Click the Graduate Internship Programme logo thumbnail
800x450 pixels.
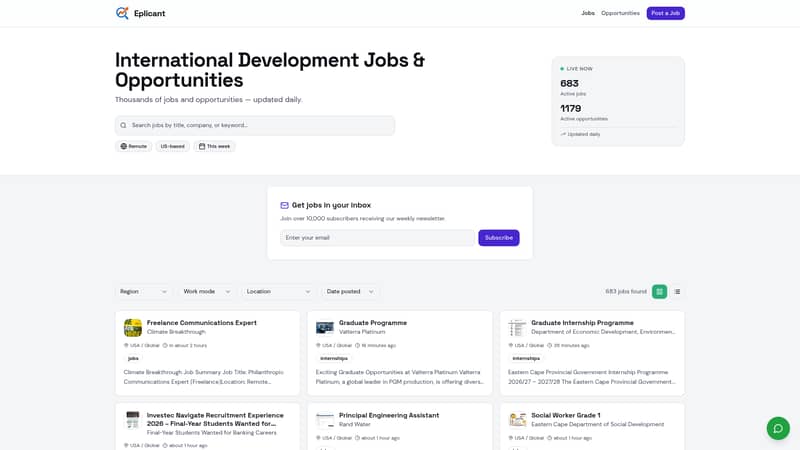[x=517, y=328]
